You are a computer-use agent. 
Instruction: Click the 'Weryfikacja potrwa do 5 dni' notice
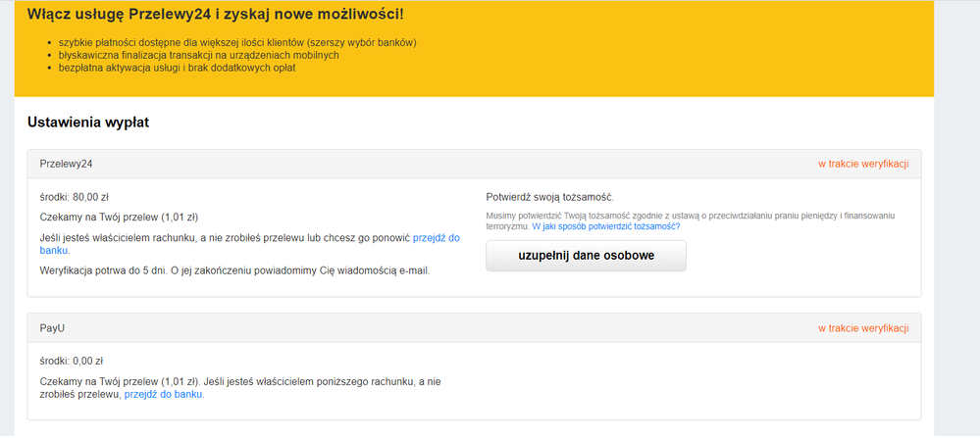[x=234, y=270]
